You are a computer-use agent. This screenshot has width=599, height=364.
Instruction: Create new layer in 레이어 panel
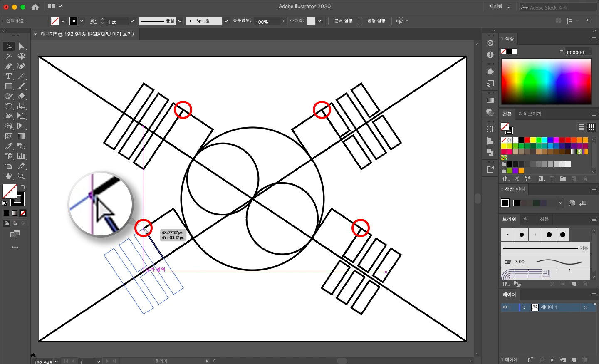[574, 360]
